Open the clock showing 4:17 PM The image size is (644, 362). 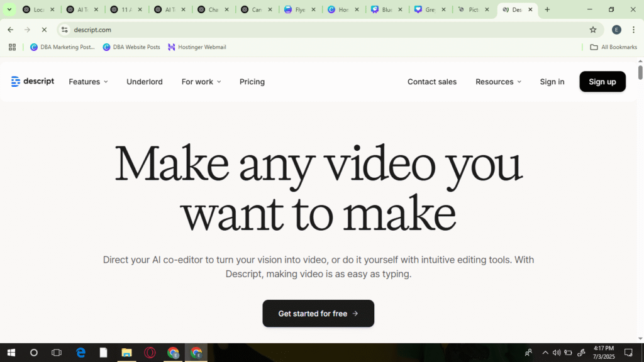coord(603,353)
